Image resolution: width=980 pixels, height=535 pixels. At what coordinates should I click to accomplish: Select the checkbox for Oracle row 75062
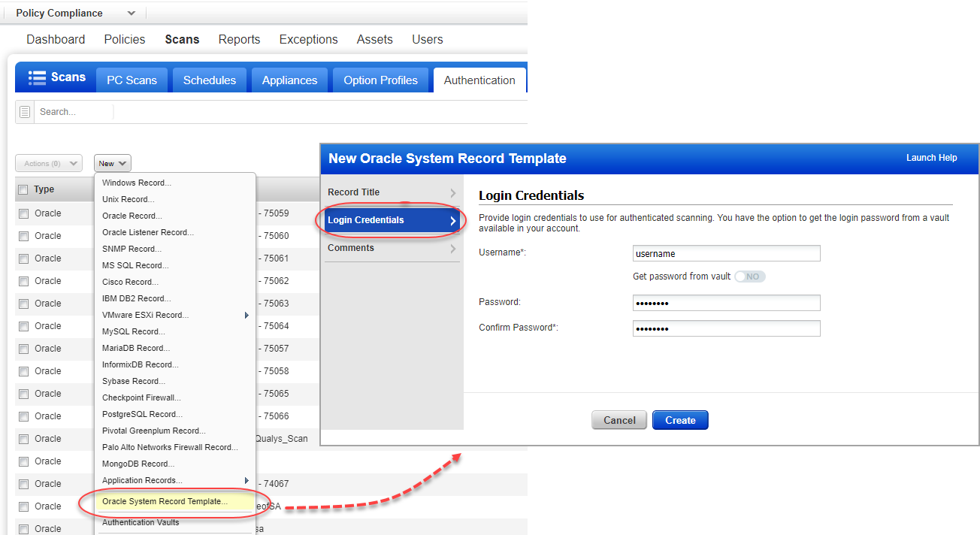tap(23, 281)
